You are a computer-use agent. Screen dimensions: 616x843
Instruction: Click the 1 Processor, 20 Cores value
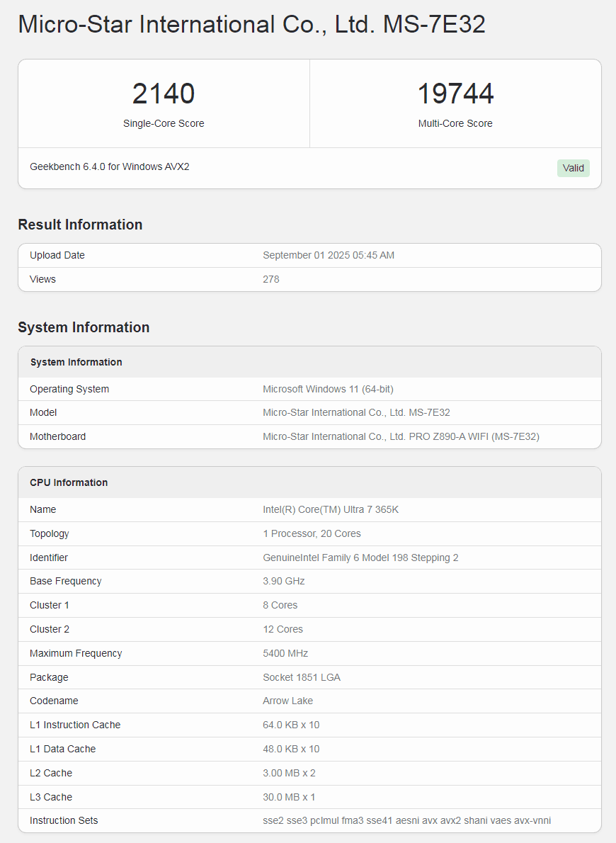tap(312, 533)
